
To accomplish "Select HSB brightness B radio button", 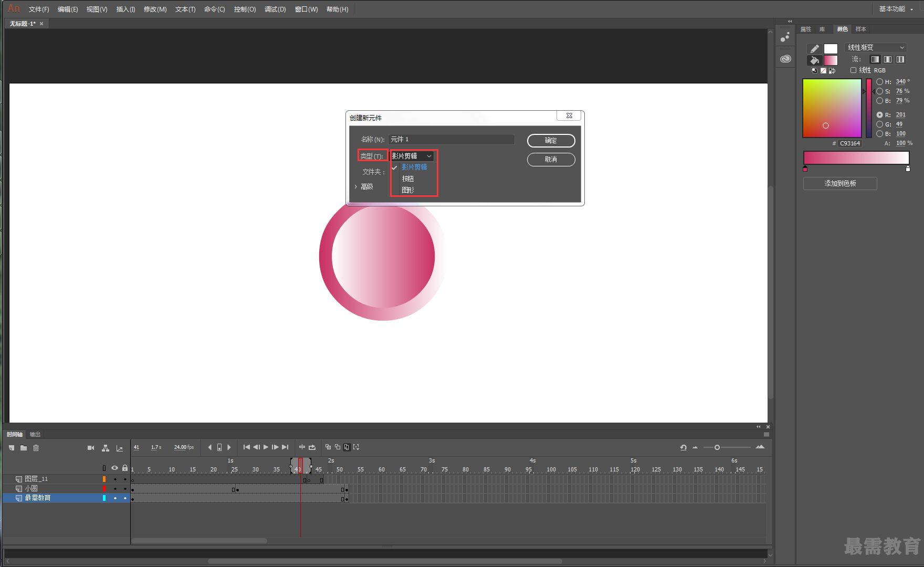I will (x=879, y=101).
